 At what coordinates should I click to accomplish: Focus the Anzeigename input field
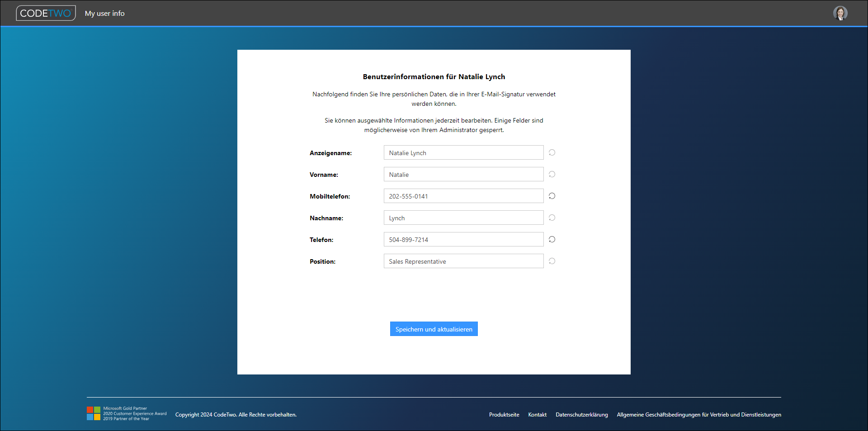463,153
